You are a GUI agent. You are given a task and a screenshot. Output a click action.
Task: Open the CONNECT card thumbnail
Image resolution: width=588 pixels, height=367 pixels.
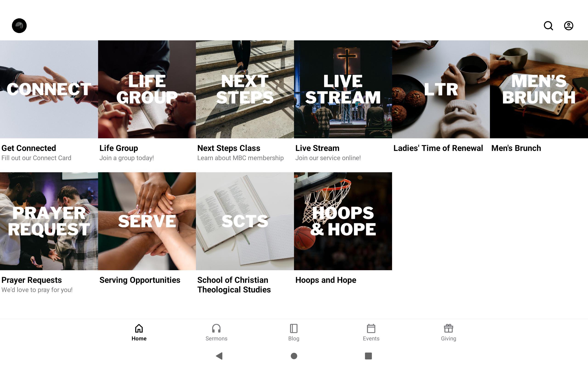[49, 89]
